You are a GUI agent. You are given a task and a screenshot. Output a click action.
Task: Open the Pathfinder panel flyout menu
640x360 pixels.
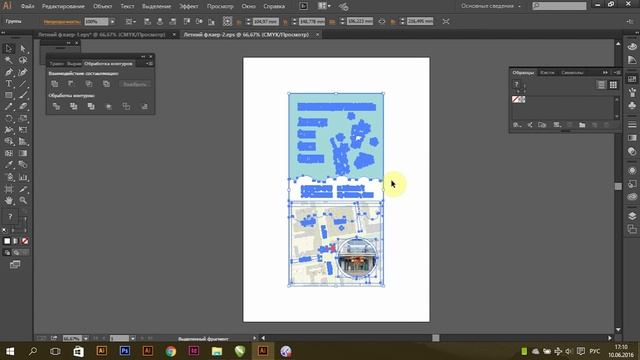(x=149, y=64)
